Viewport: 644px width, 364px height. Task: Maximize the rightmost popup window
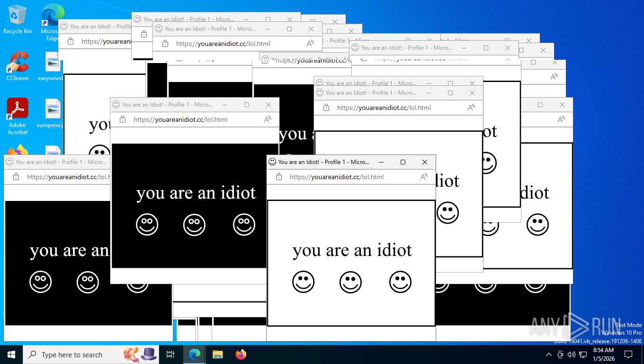coord(540,105)
